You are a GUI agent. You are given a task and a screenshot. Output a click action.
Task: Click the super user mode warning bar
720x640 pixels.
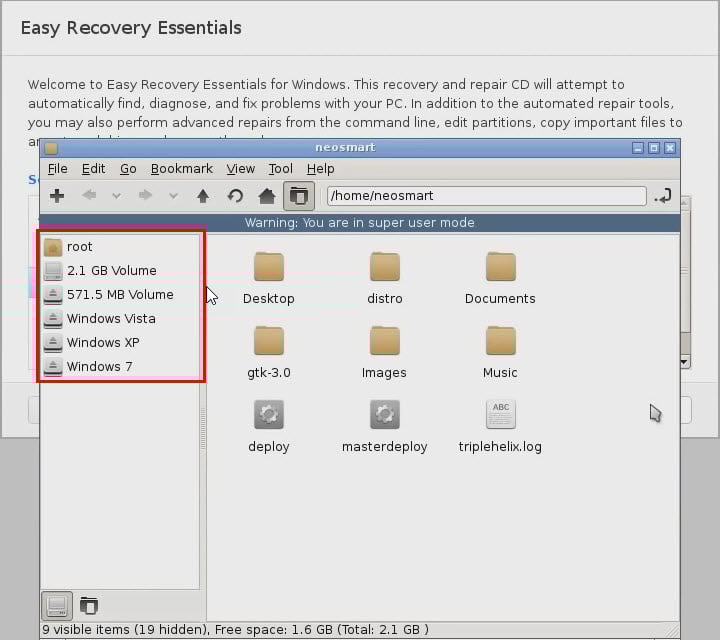360,223
